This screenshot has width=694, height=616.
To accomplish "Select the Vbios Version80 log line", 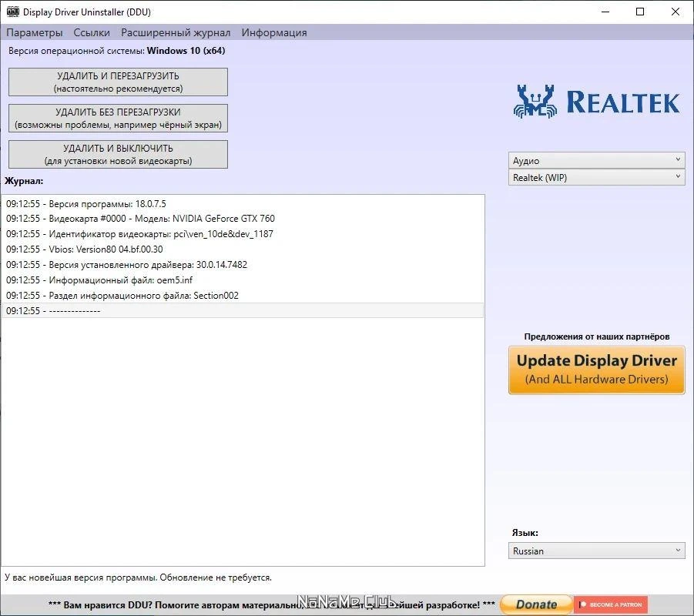I will pyautogui.click(x=243, y=249).
